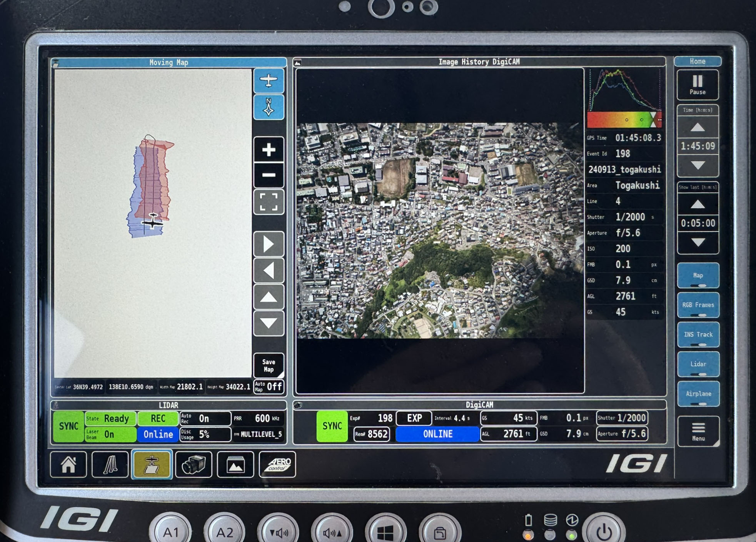Pan moving map up arrow
756x542 pixels.
[x=269, y=297]
